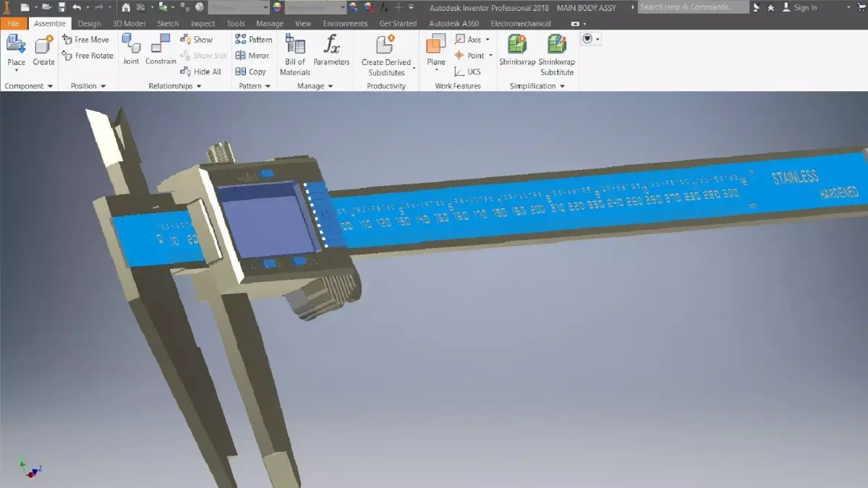Switch to the Autodesk A360 tab
Screen dimensions: 868x488
coord(454,23)
